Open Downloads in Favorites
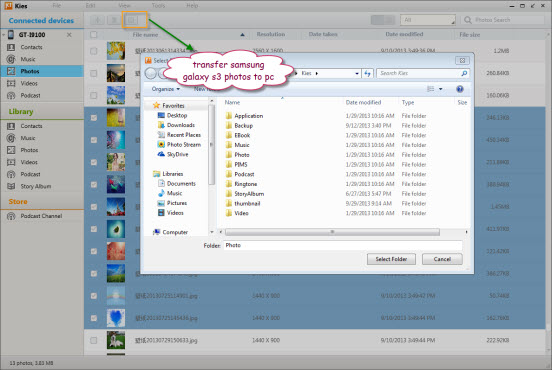The image size is (552, 370). tap(181, 125)
